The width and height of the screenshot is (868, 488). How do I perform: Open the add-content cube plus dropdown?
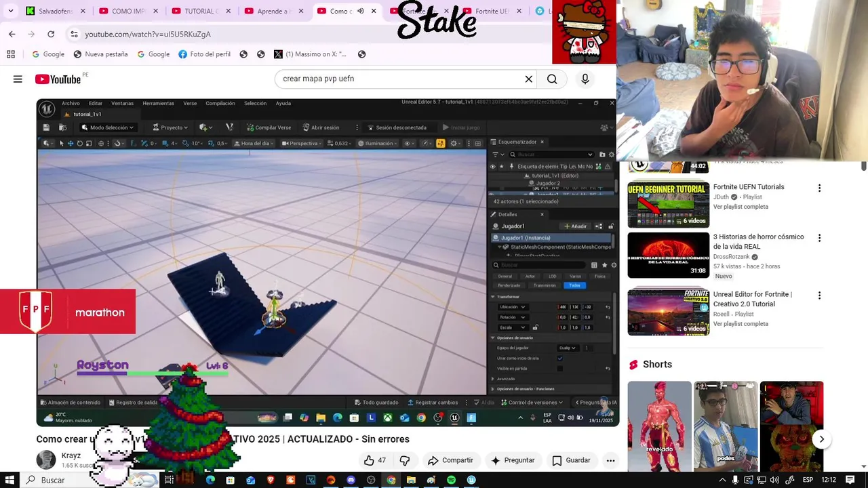point(205,127)
